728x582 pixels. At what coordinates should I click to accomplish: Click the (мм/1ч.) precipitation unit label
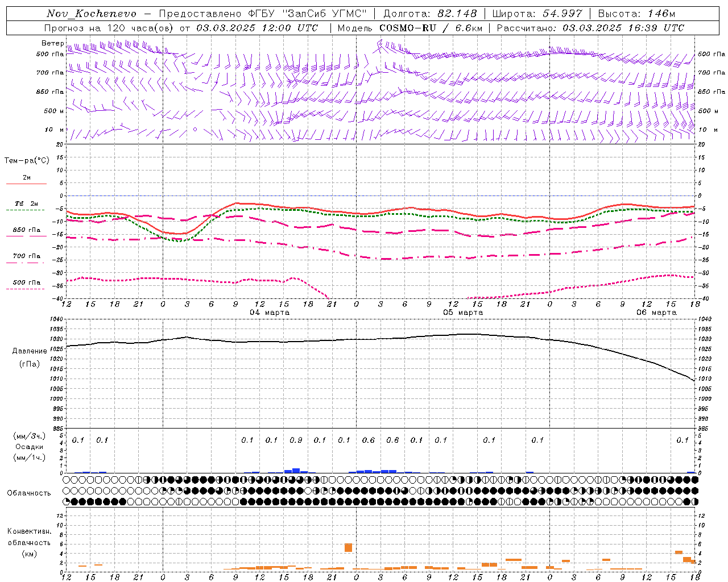30,458
